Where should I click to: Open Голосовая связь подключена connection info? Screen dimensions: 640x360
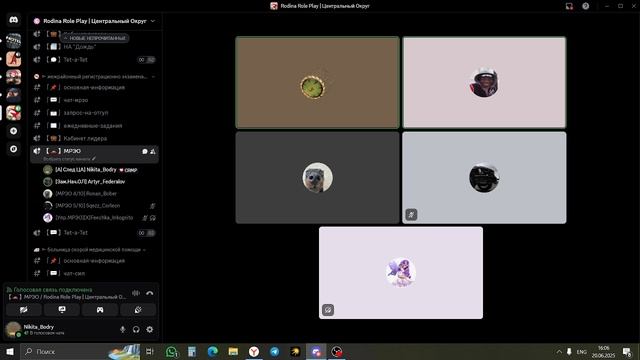click(x=49, y=289)
